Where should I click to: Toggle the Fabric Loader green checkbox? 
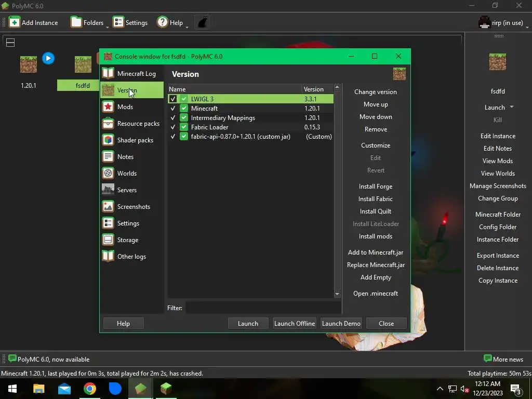point(184,127)
